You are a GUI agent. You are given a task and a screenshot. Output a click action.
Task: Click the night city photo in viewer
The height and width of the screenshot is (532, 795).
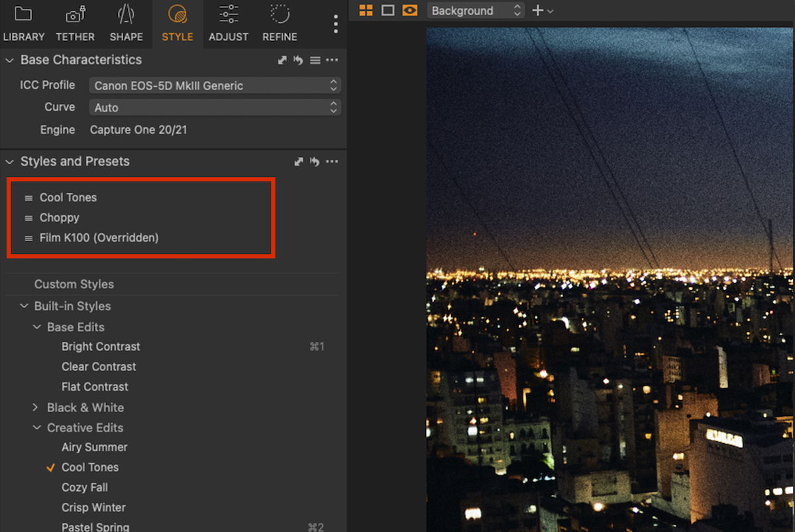click(x=609, y=278)
